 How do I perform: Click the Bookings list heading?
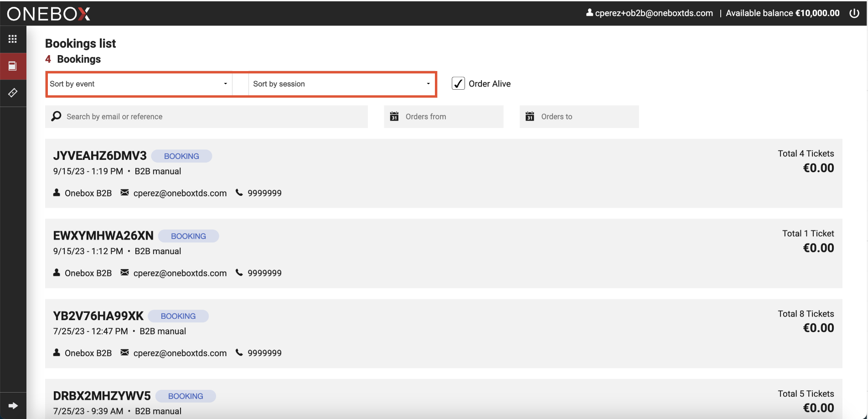point(80,43)
